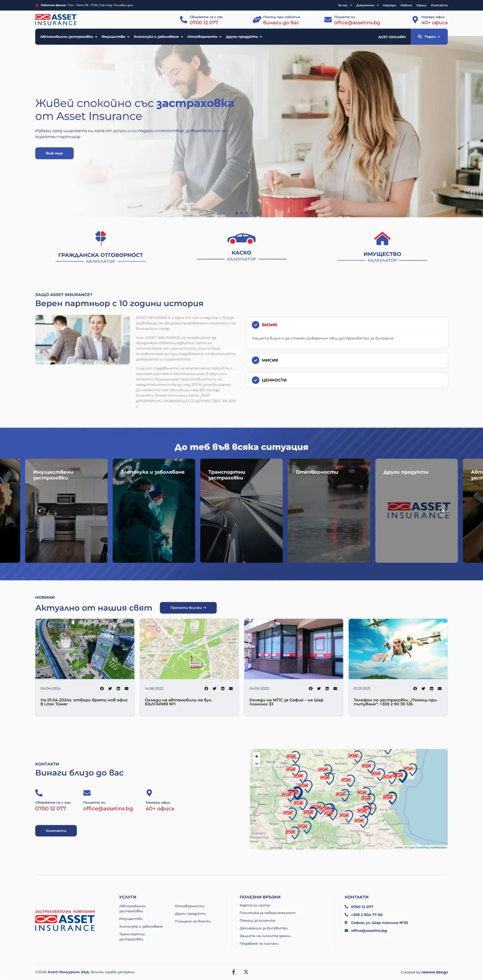The image size is (483, 980).
Task: Go to Офиси in the top bar
Action: (x=421, y=5)
